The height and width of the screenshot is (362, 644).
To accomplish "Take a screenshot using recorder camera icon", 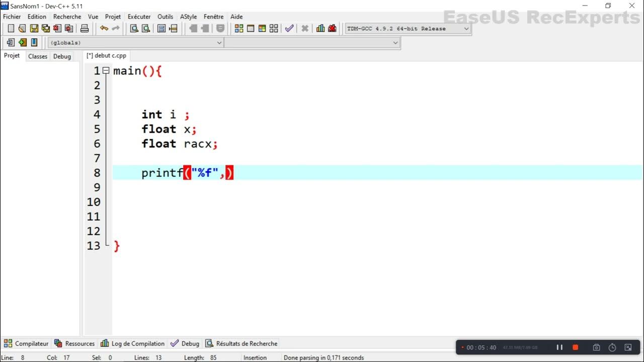I will pyautogui.click(x=596, y=347).
